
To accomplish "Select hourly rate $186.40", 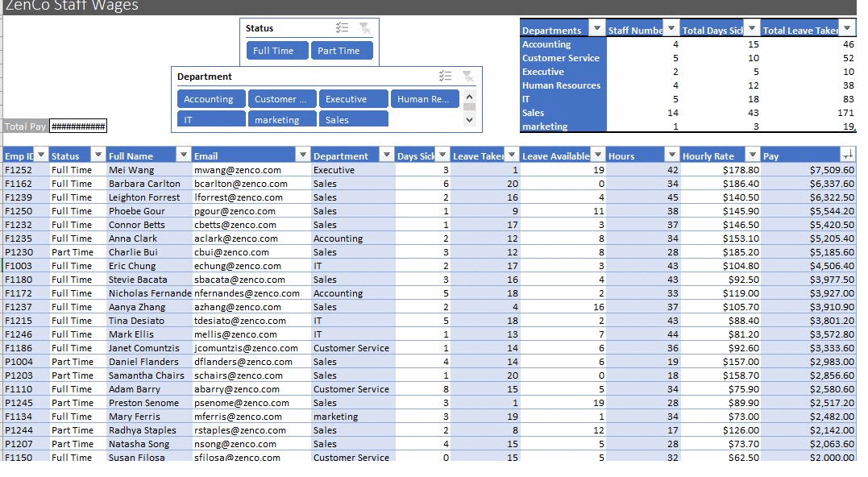I will [x=721, y=184].
